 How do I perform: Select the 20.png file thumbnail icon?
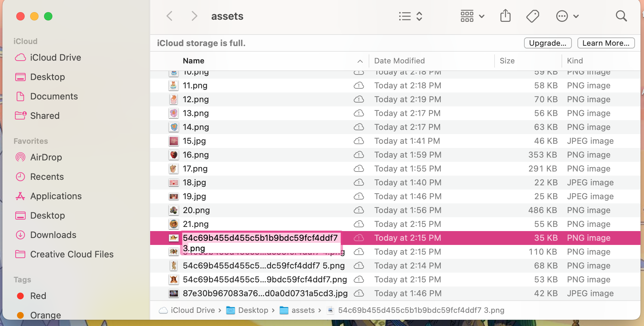(x=173, y=210)
